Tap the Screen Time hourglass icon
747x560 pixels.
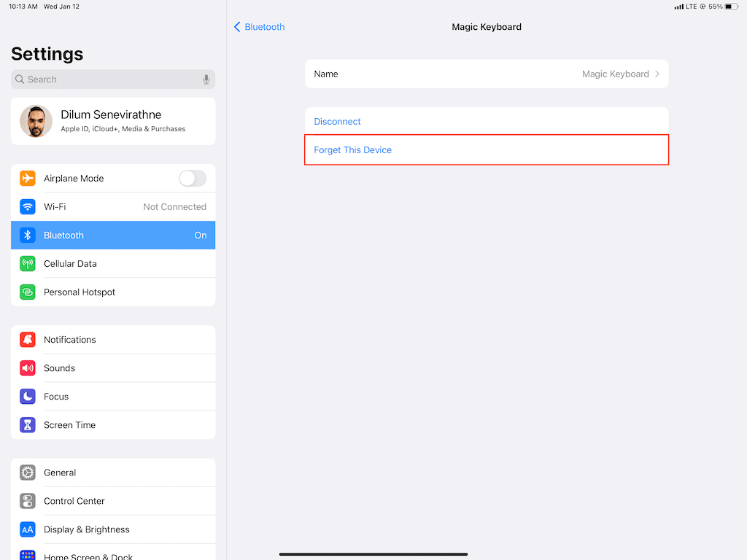28,425
